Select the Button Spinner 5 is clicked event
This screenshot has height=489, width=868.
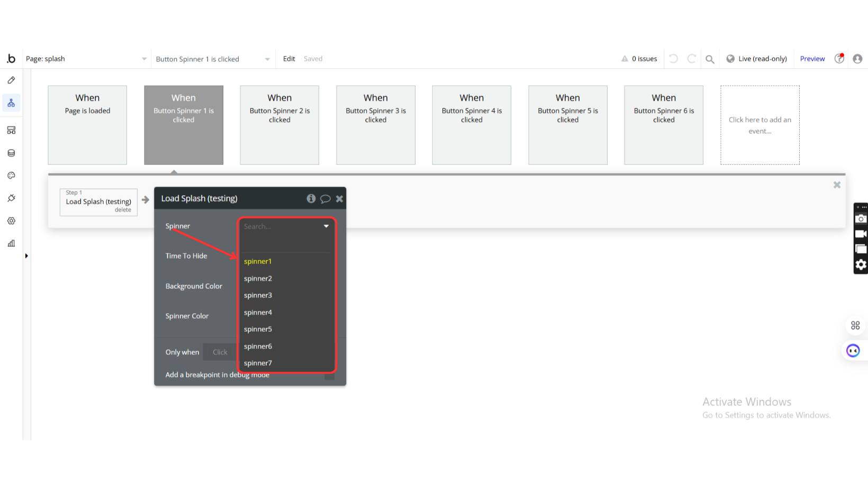pyautogui.click(x=568, y=125)
